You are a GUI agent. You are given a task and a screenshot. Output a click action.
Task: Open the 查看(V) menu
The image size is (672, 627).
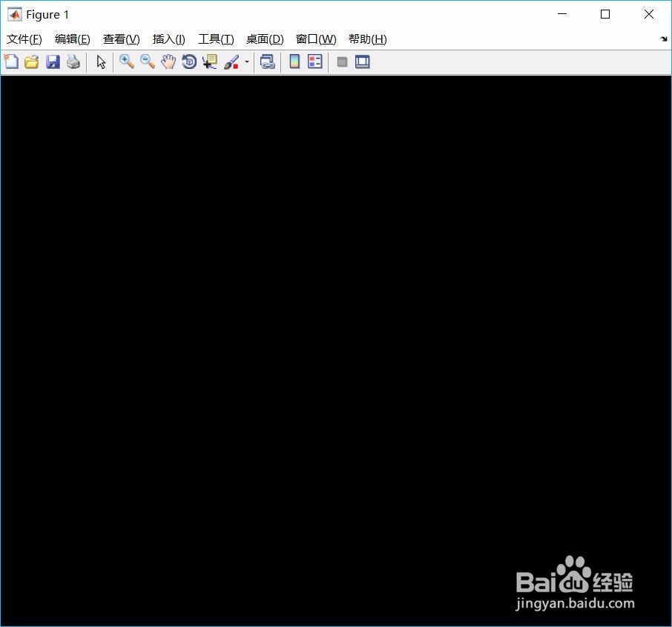click(x=122, y=39)
